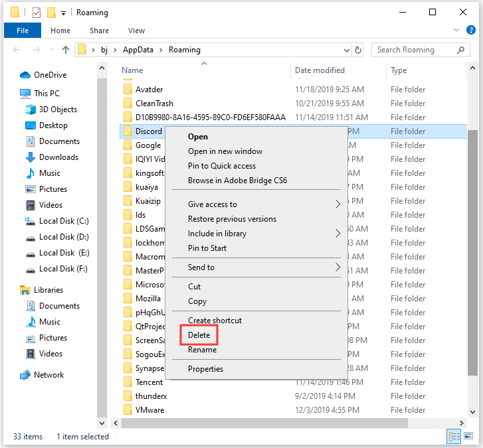
Task: Choose Create shortcut
Action: click(256, 321)
